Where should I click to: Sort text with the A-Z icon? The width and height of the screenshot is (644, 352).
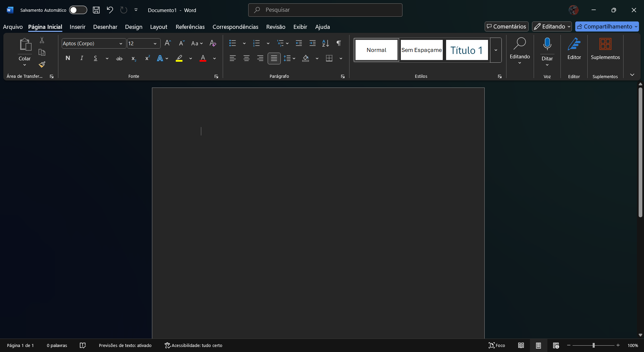326,43
